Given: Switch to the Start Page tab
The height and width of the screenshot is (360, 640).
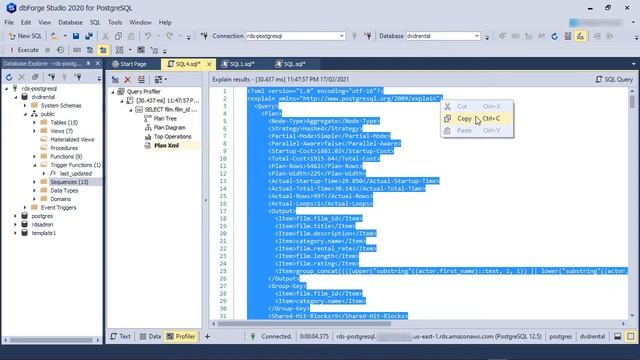Looking at the screenshot, I should tap(129, 64).
